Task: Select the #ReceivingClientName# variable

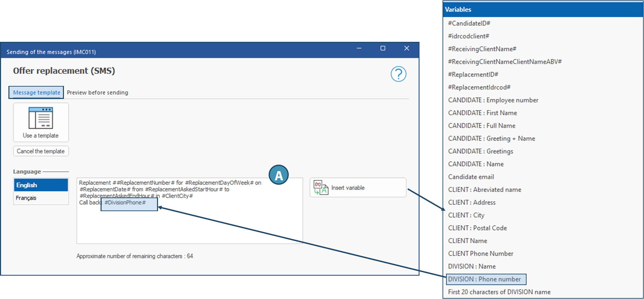Action: point(482,49)
